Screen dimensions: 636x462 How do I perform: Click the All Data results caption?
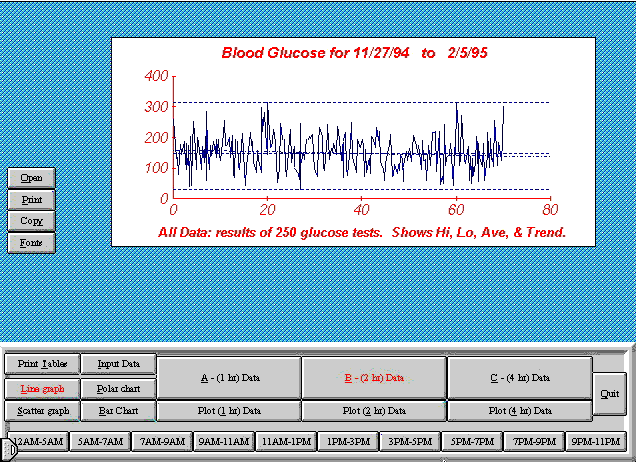362,232
